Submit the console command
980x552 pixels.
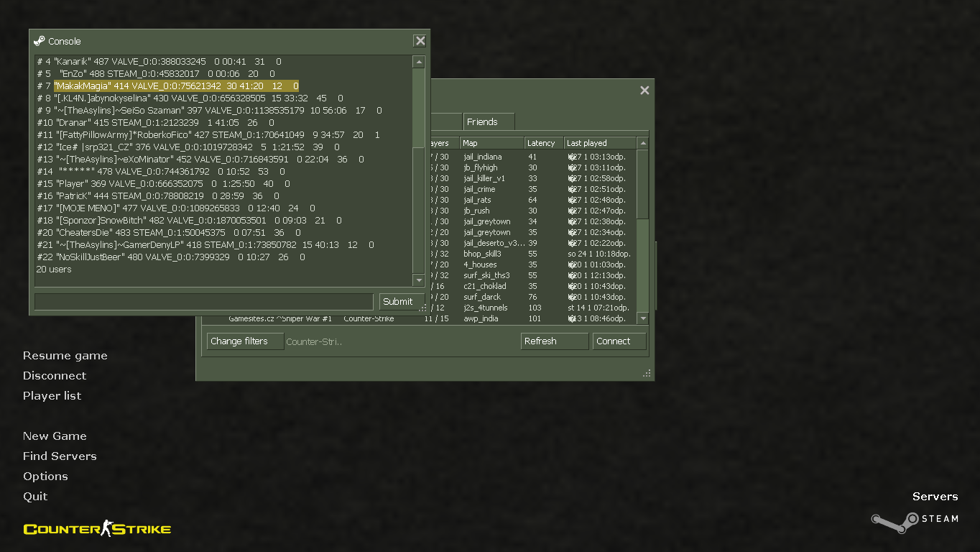401,301
